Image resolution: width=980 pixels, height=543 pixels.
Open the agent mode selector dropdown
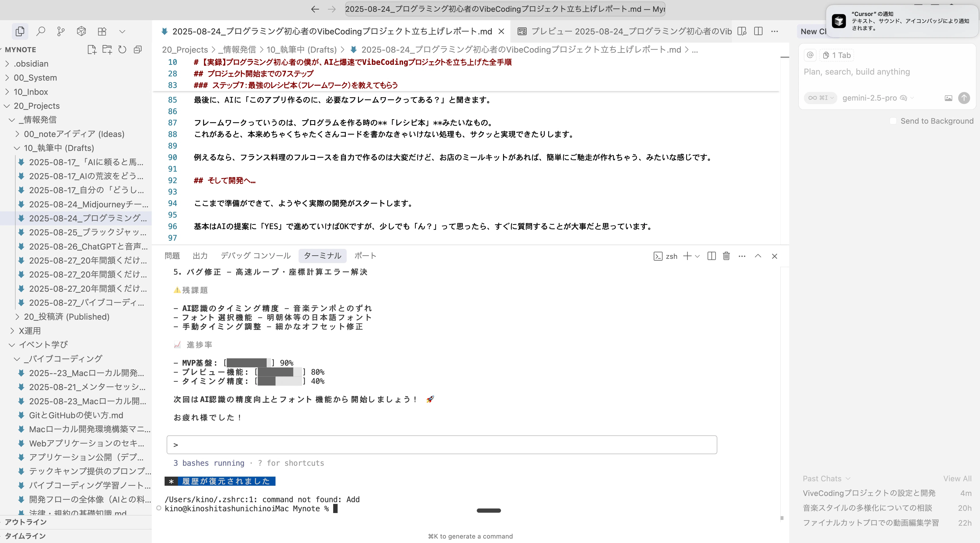[x=820, y=98]
